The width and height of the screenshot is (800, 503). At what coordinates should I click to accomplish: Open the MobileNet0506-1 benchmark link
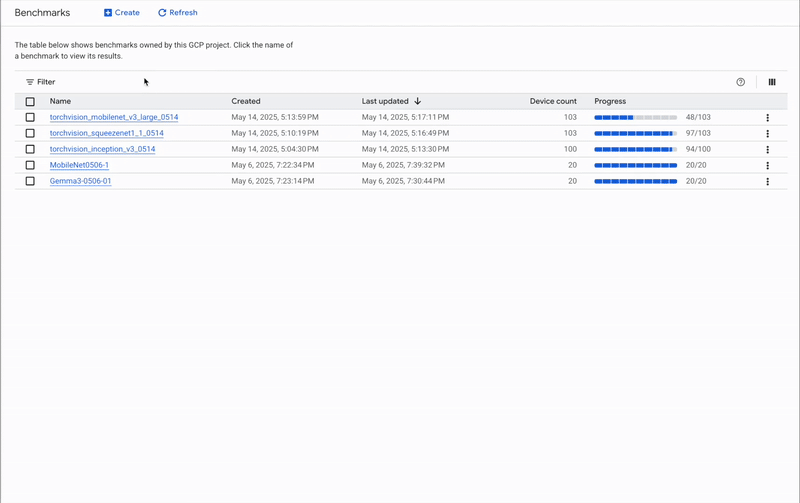[79, 165]
